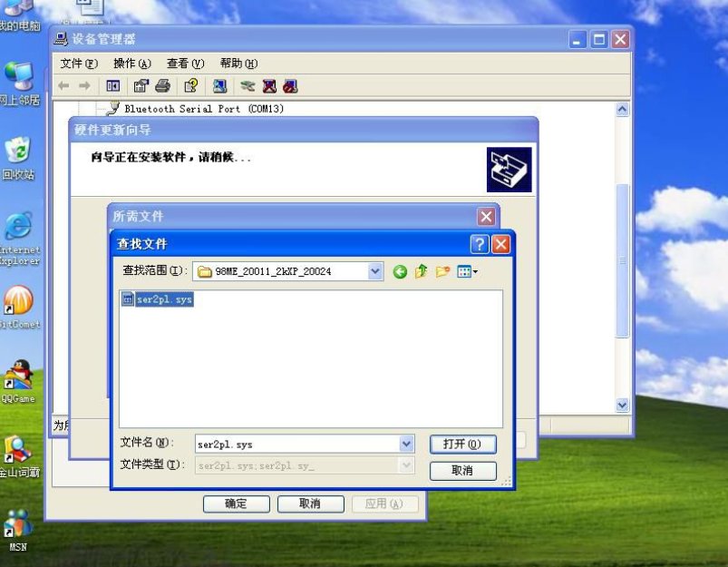Click the Up One Level folder icon
728x567 pixels.
(x=421, y=271)
